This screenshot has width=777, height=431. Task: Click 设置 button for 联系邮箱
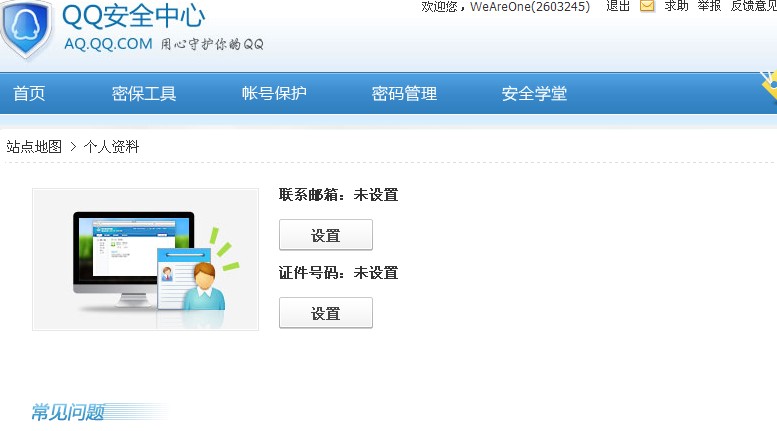pos(326,235)
